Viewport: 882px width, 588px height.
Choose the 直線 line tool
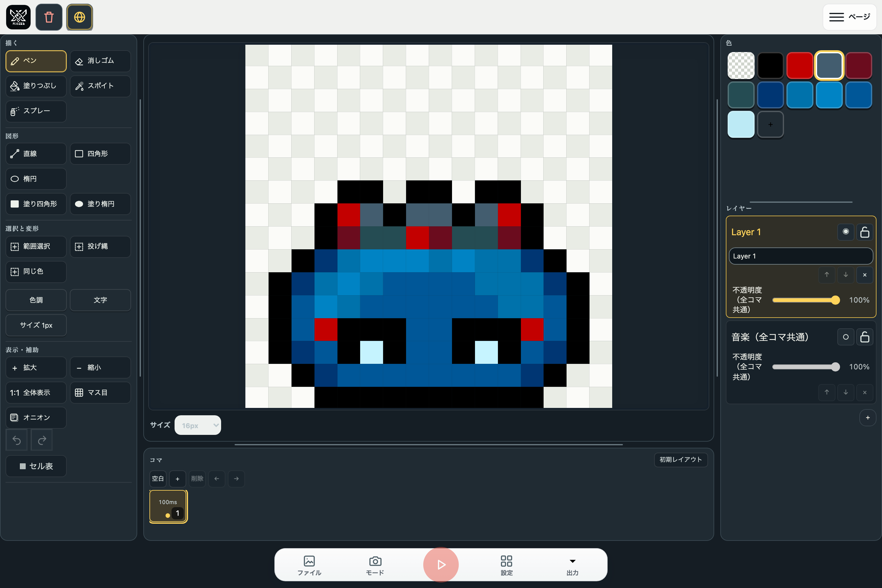pyautogui.click(x=36, y=154)
